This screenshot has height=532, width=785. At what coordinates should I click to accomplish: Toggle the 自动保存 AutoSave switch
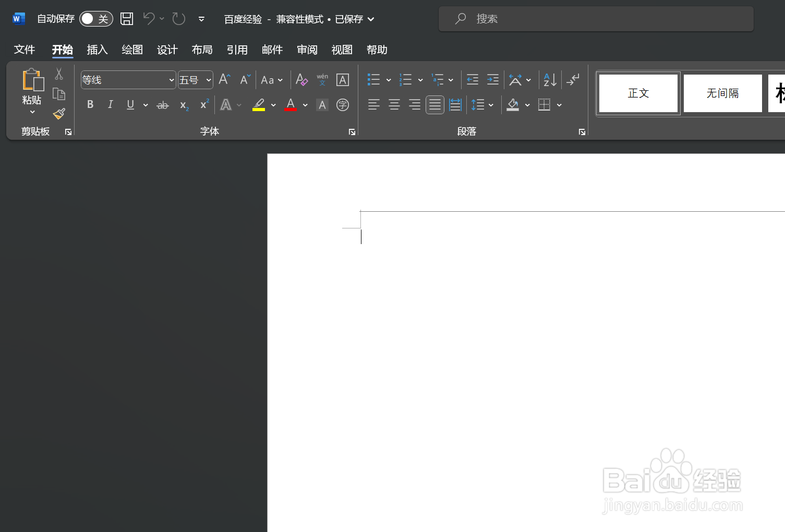(x=96, y=18)
